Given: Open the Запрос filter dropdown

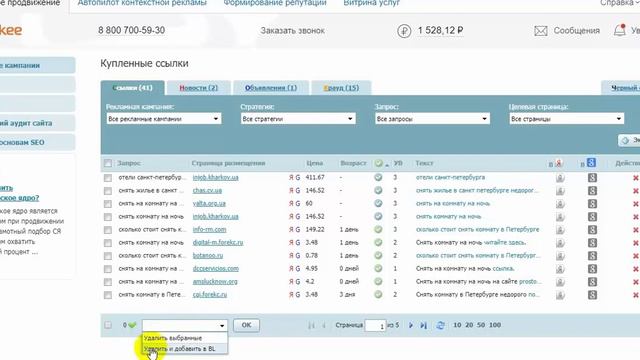Looking at the screenshot, I should click(432, 119).
